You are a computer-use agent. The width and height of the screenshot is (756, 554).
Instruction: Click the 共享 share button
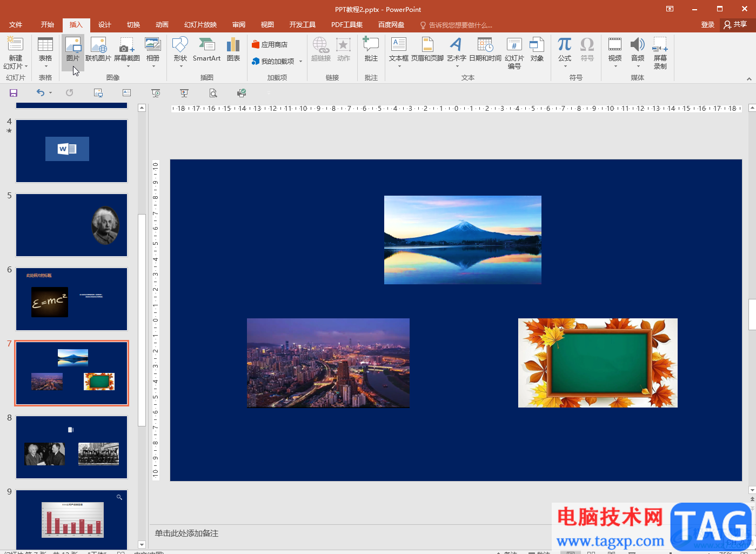pos(735,24)
